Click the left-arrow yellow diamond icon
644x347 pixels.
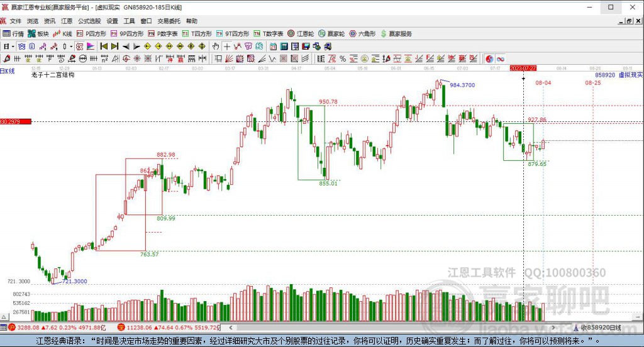click(147, 47)
